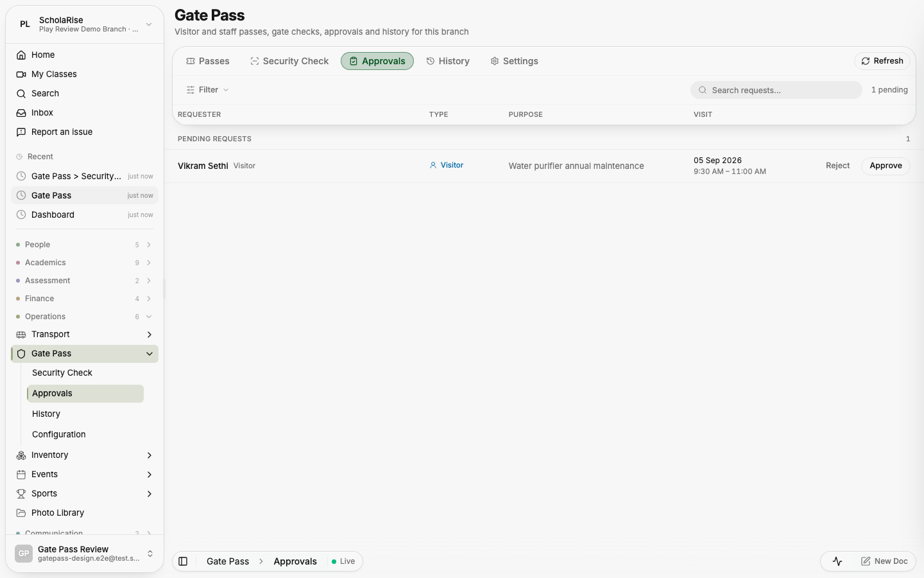Expand the Academics section

click(x=85, y=263)
